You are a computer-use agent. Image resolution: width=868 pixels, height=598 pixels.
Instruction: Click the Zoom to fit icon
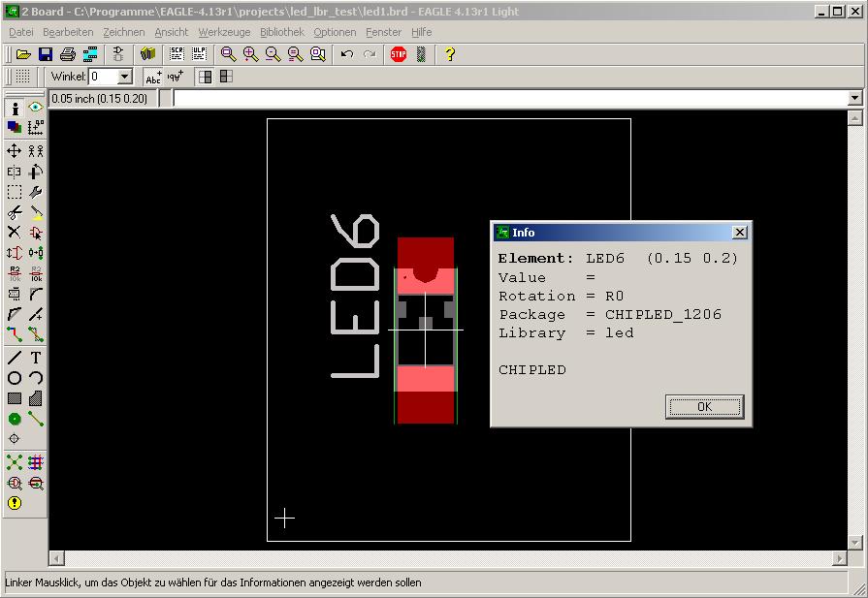point(228,54)
